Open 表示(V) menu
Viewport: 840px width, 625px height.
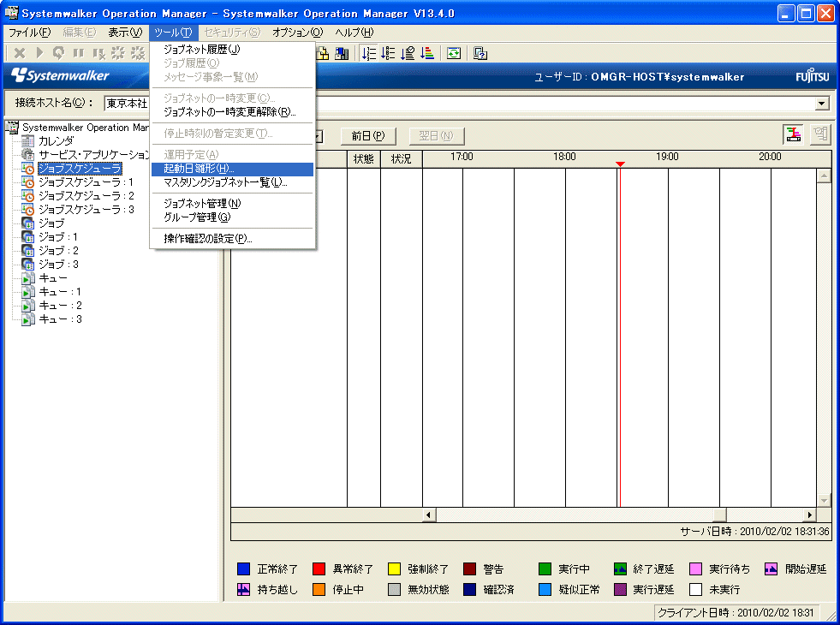125,33
